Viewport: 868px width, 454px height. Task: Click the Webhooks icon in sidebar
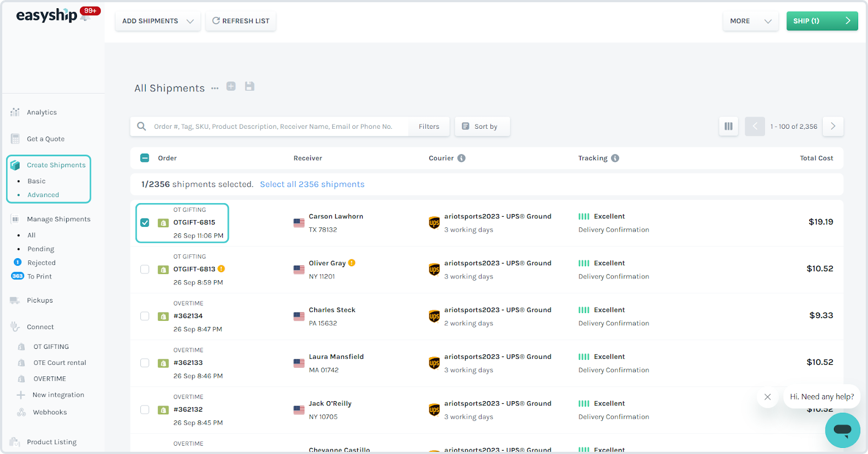point(21,412)
